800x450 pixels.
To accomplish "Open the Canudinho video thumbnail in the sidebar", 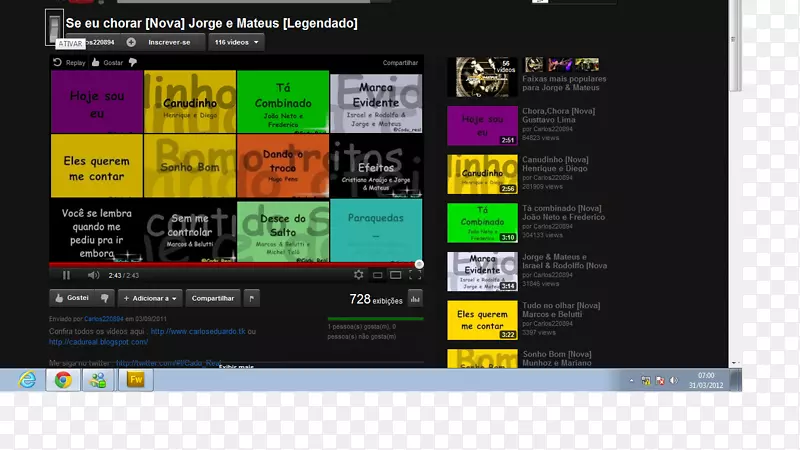I will [482, 173].
